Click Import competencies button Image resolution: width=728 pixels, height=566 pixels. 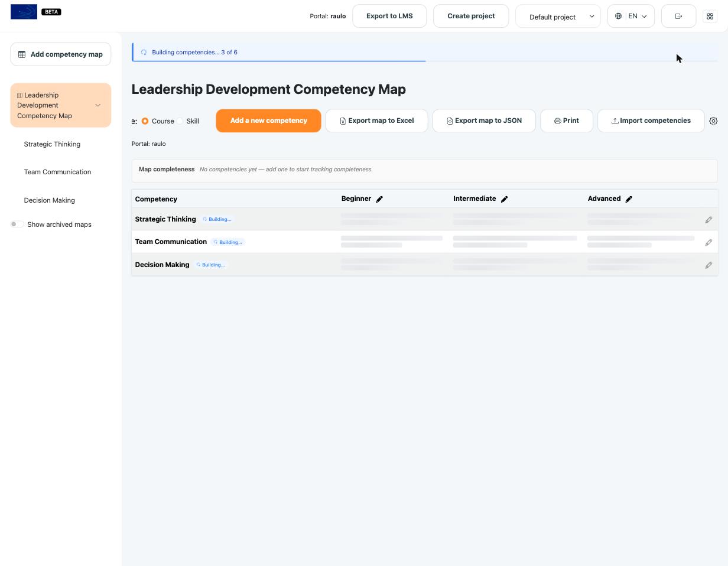[x=651, y=121]
